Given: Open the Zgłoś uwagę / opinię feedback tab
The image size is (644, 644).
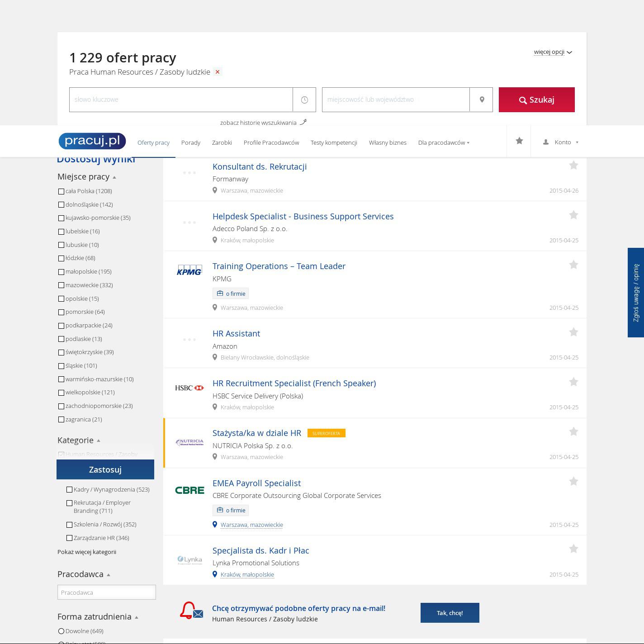Looking at the screenshot, I should [x=636, y=293].
